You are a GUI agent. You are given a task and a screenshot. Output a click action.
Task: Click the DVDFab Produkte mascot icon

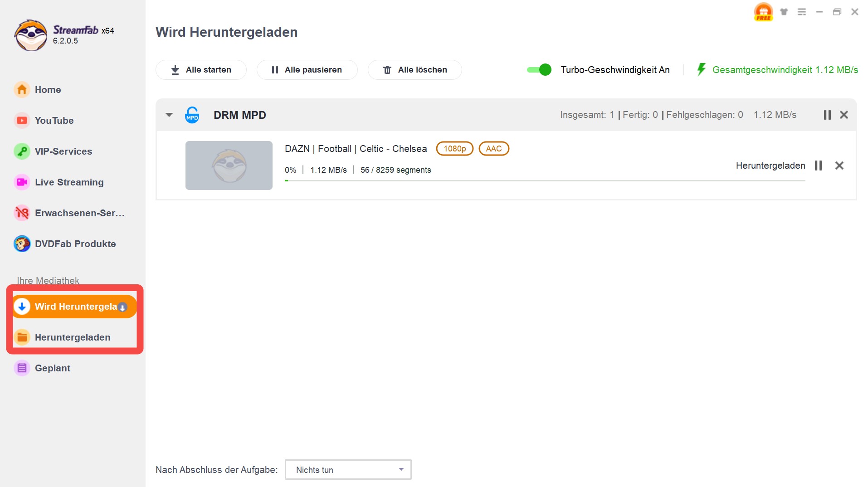coord(22,244)
